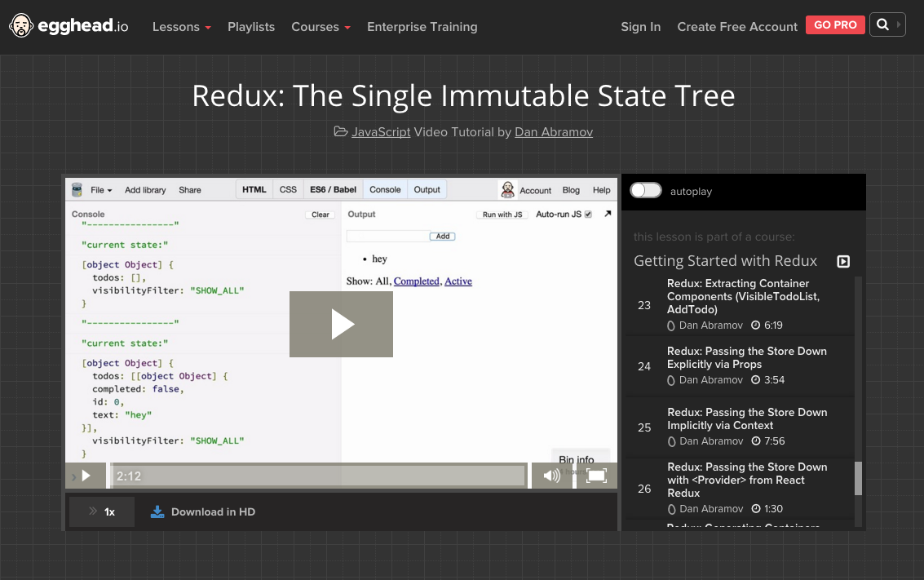The image size is (924, 580).
Task: Click the egghead.io logo mascot icon
Action: (x=21, y=25)
